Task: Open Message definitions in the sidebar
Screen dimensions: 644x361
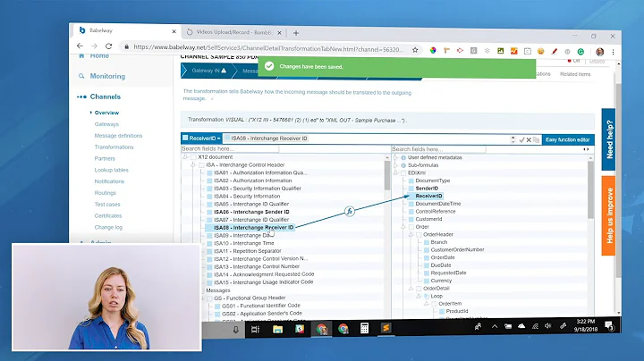Action: [x=118, y=136]
